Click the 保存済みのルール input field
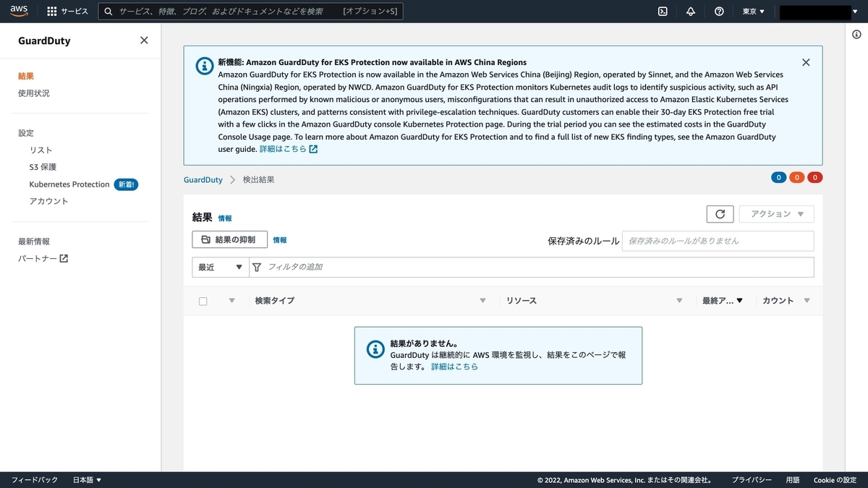The width and height of the screenshot is (868, 488). [717, 240]
